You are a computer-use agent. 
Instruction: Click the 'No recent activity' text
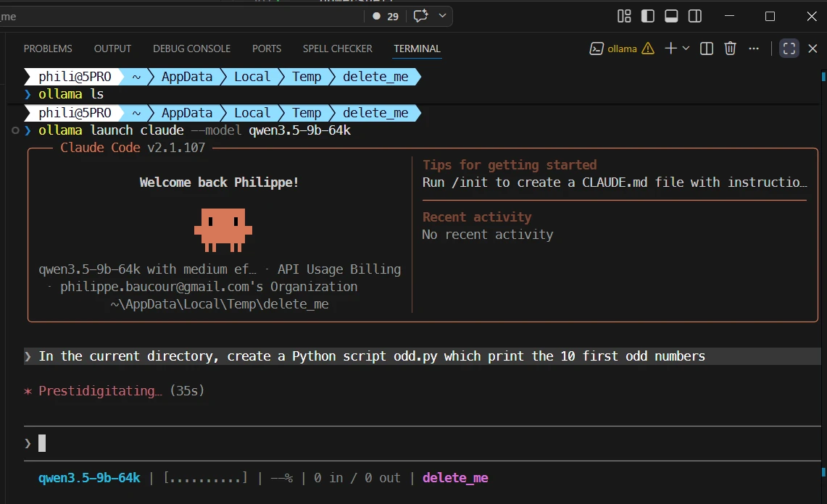click(487, 235)
